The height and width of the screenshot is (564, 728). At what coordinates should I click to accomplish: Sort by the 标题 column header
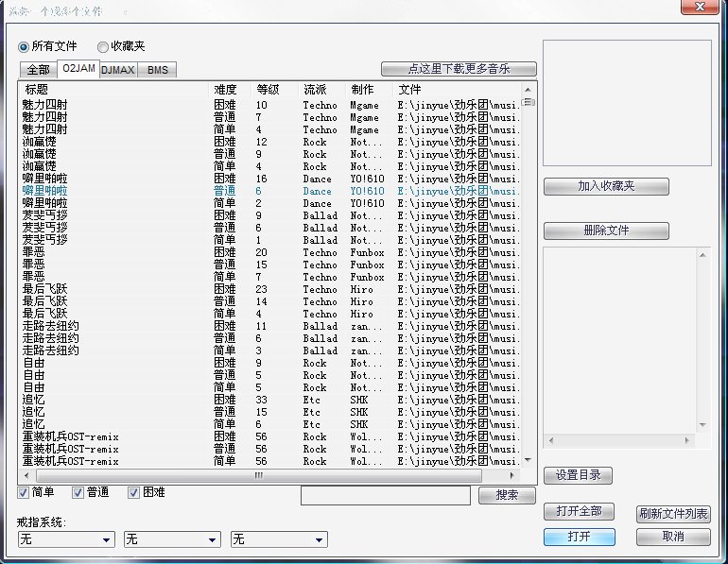[113, 90]
